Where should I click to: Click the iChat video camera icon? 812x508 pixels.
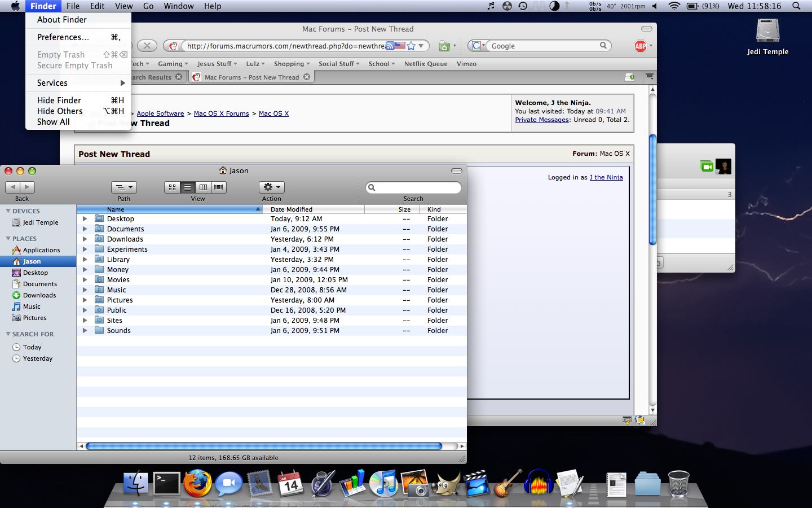pyautogui.click(x=707, y=166)
